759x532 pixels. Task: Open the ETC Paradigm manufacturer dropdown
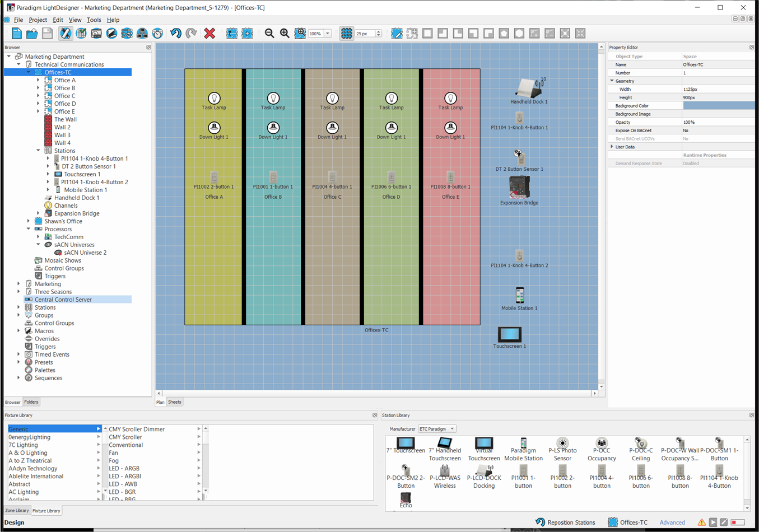coord(437,429)
